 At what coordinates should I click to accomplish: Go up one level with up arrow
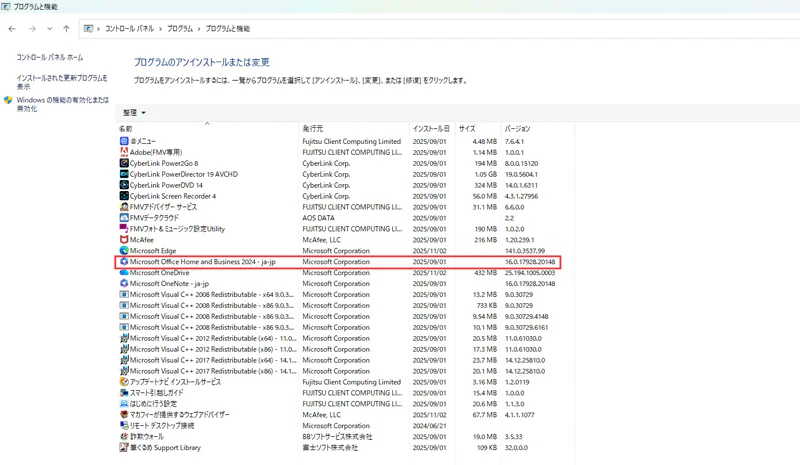coord(66,29)
